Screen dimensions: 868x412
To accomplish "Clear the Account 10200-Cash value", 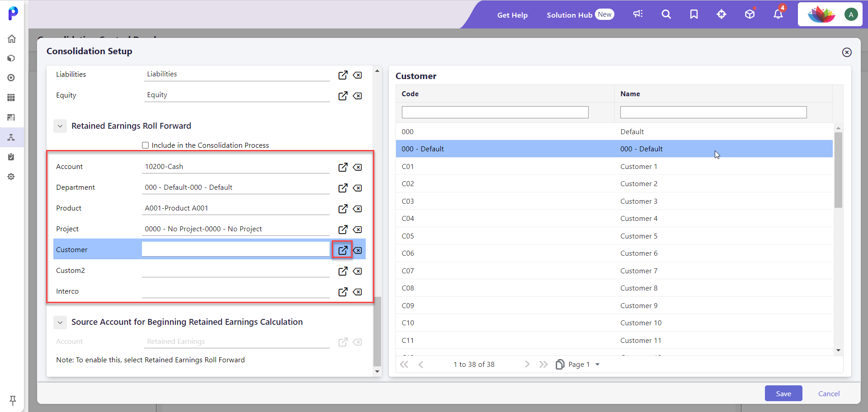I will [358, 167].
